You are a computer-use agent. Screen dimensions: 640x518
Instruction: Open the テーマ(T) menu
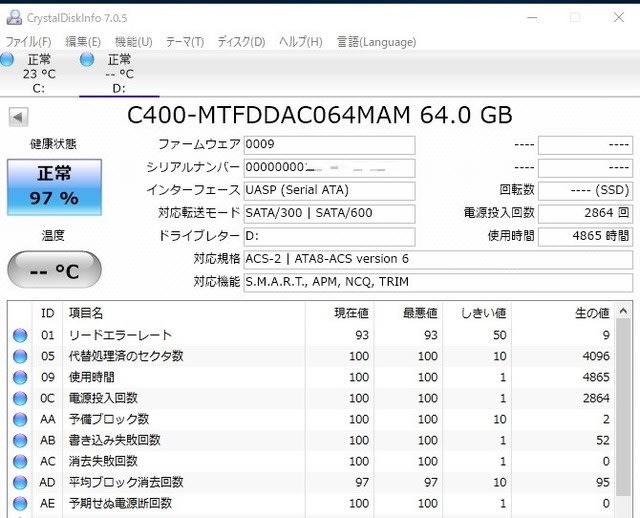click(x=185, y=42)
